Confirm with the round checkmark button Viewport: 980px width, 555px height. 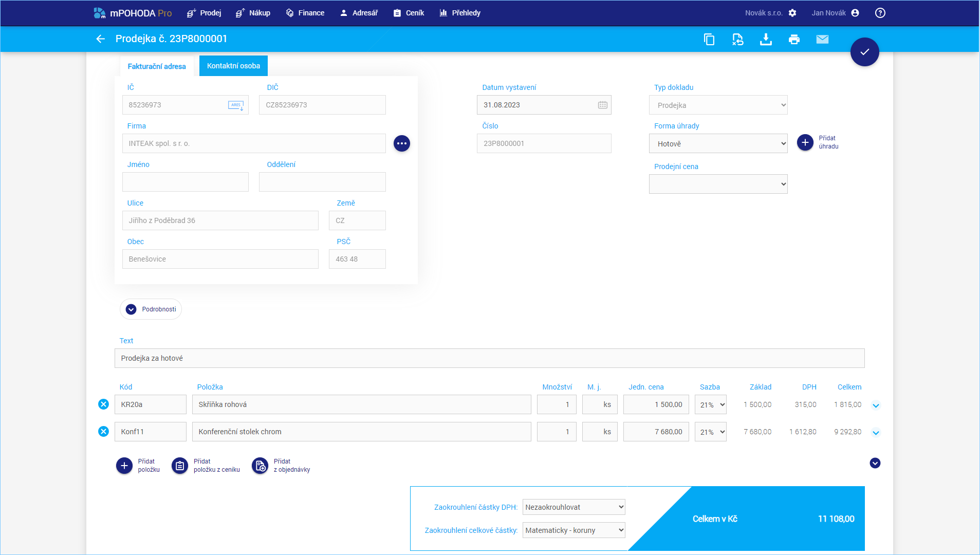(865, 52)
